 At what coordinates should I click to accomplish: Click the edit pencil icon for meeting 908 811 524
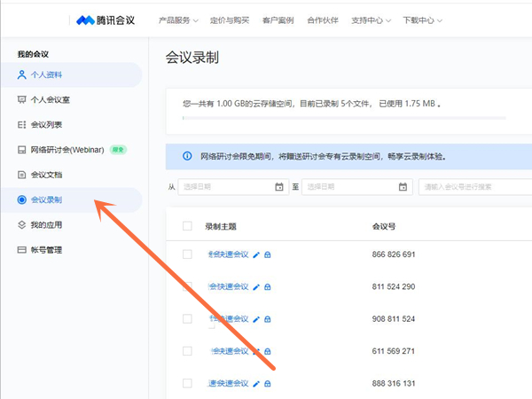coord(256,319)
